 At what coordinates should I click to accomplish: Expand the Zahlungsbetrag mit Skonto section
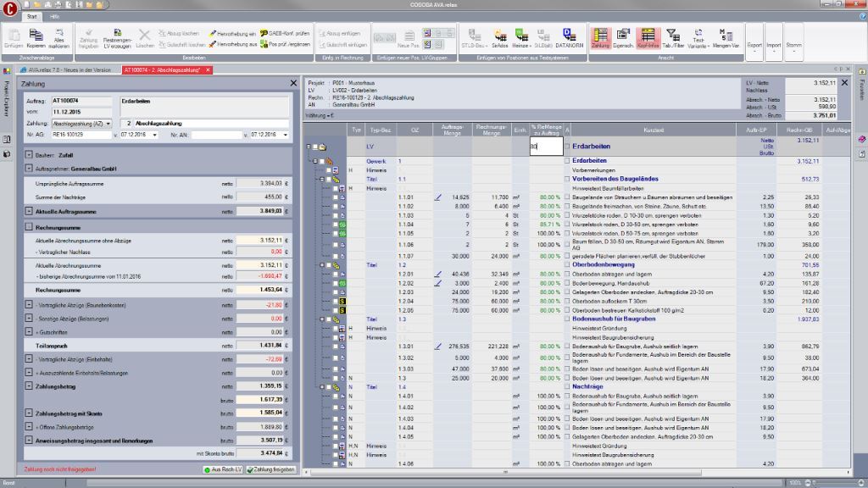pos(29,413)
